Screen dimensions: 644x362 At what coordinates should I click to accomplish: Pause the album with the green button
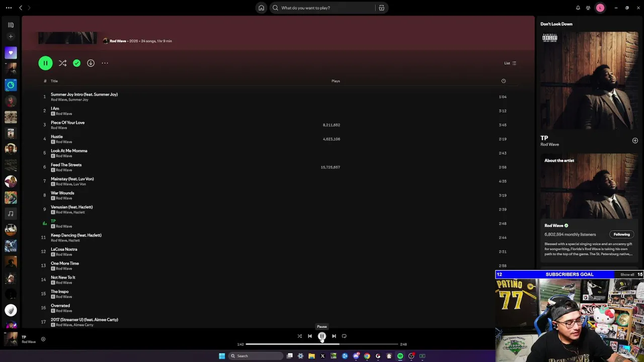pyautogui.click(x=45, y=63)
